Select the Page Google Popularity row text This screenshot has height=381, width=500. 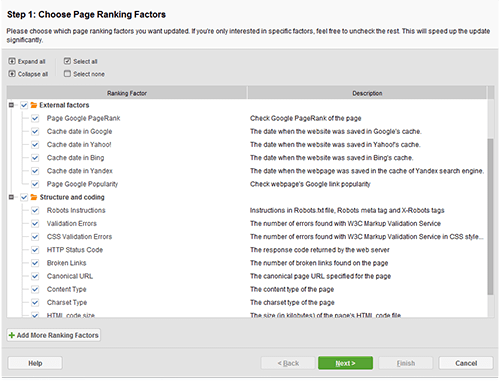click(x=82, y=184)
